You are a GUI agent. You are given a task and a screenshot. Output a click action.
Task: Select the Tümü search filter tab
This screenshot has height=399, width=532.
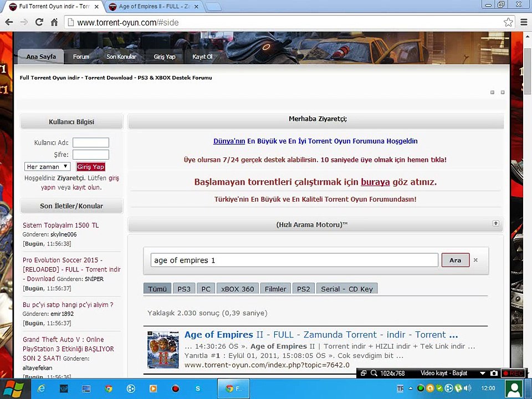[x=157, y=289]
